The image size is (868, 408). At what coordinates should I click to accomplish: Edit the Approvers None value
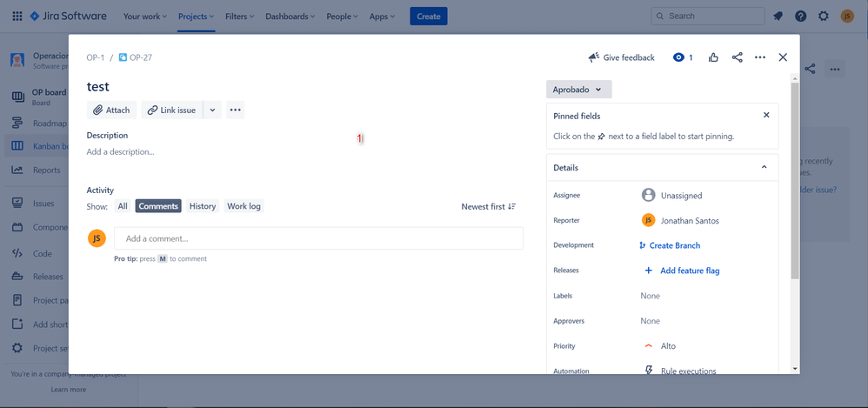point(650,321)
